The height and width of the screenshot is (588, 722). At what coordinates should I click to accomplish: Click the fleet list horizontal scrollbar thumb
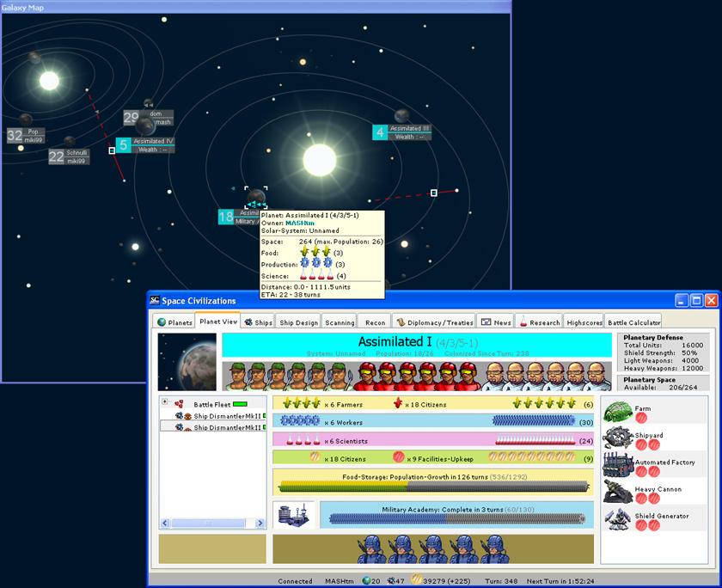click(208, 523)
